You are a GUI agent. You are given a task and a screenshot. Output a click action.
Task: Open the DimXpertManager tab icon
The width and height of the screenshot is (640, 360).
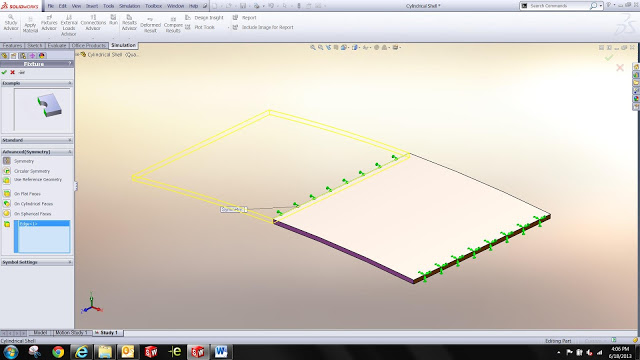point(32,56)
